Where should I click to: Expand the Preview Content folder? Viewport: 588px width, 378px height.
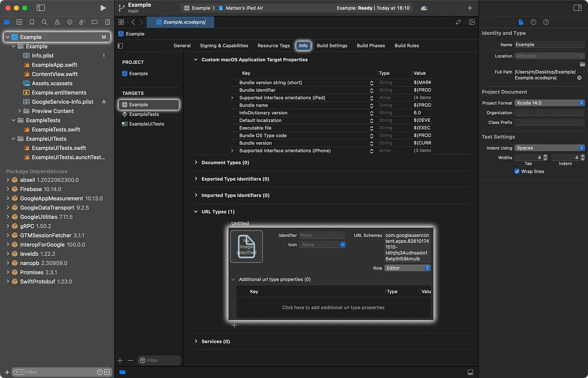click(19, 111)
